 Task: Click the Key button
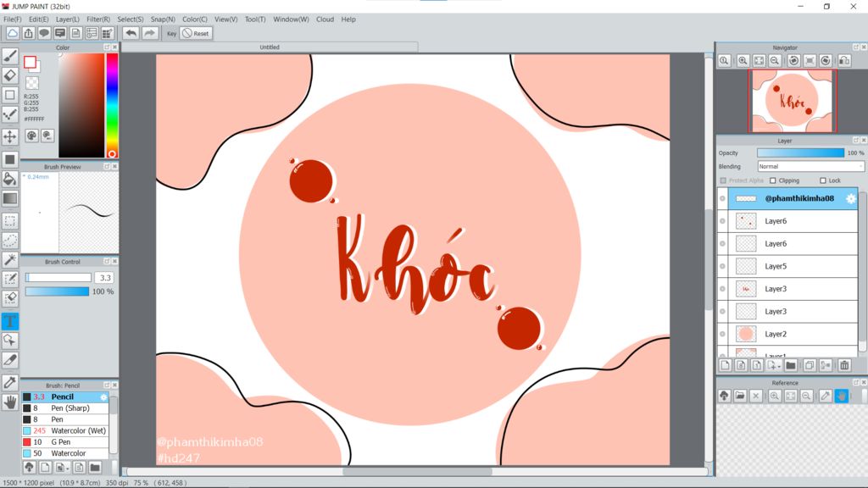coord(171,33)
